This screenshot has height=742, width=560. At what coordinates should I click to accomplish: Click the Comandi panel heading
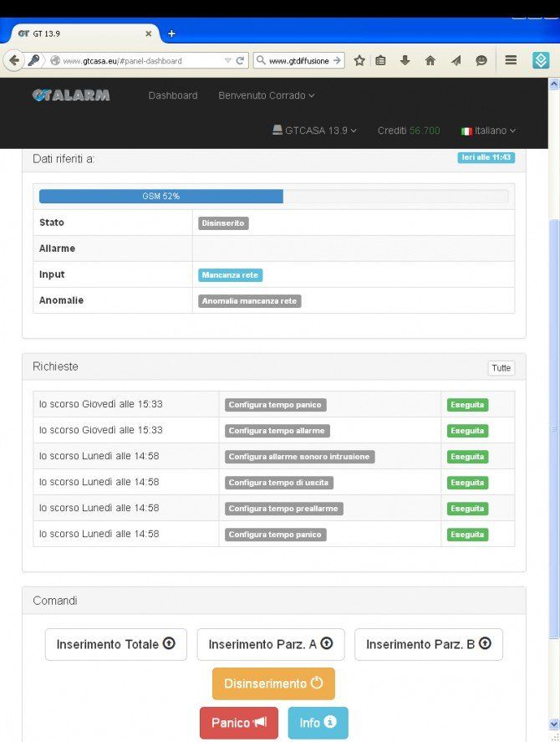tap(55, 601)
